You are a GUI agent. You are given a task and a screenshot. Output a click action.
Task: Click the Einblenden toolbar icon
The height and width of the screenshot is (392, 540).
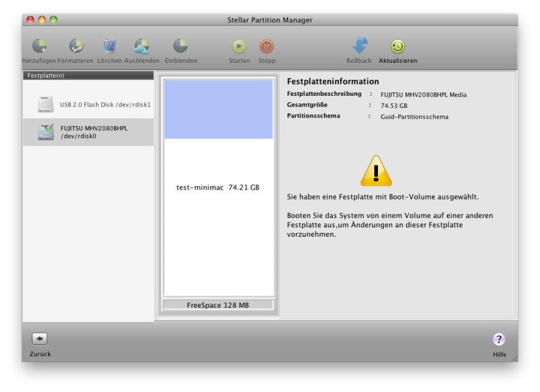[180, 46]
